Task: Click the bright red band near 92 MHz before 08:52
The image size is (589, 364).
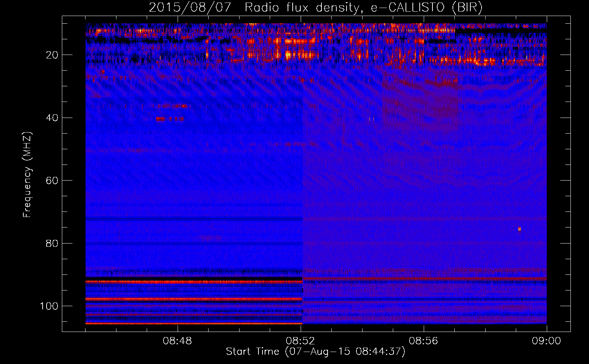Action: coord(194,282)
